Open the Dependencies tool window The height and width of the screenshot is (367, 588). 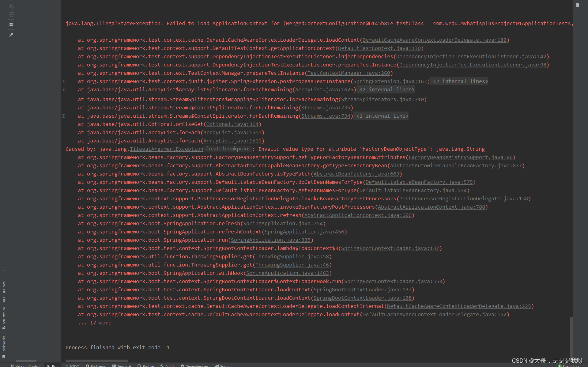coord(194,365)
